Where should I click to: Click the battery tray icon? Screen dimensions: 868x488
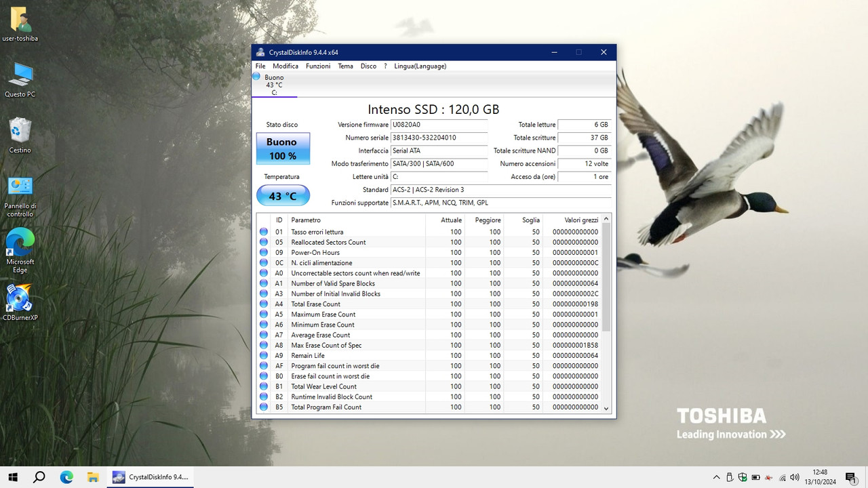click(756, 477)
